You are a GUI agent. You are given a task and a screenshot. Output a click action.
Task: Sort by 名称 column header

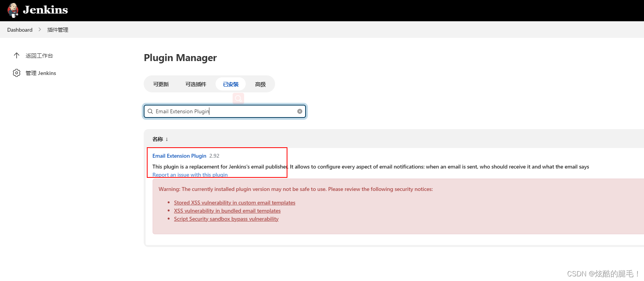click(158, 139)
